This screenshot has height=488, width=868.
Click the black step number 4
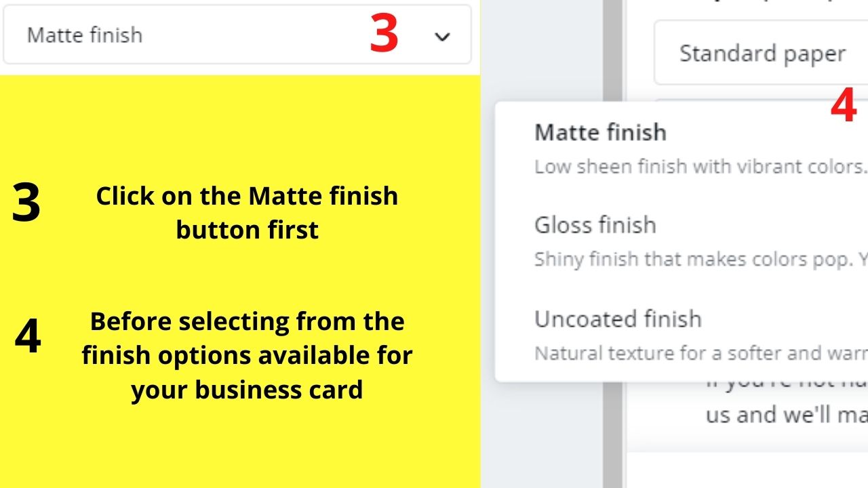pos(28,337)
